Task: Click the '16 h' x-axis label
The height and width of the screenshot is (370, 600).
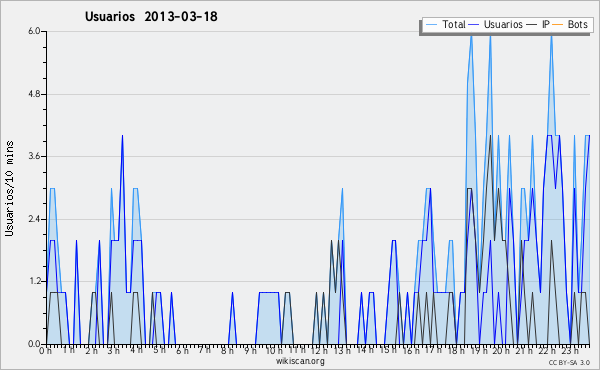Action: tap(411, 350)
